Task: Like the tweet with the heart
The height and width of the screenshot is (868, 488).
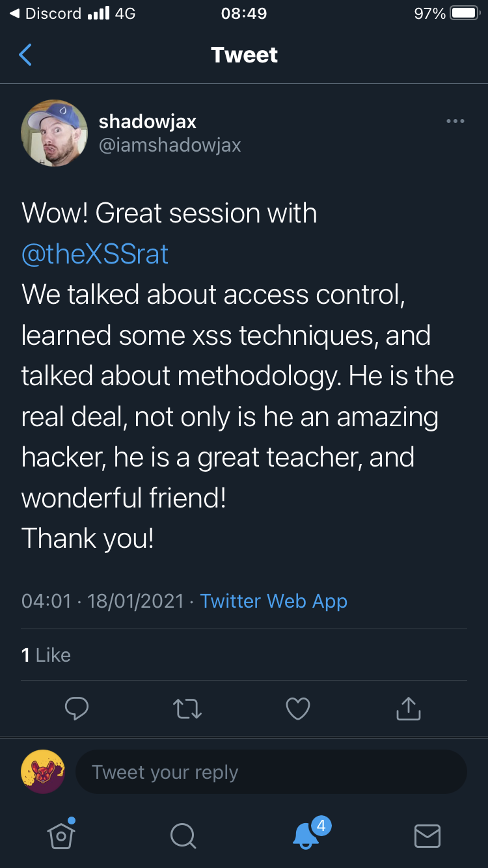Action: [298, 709]
